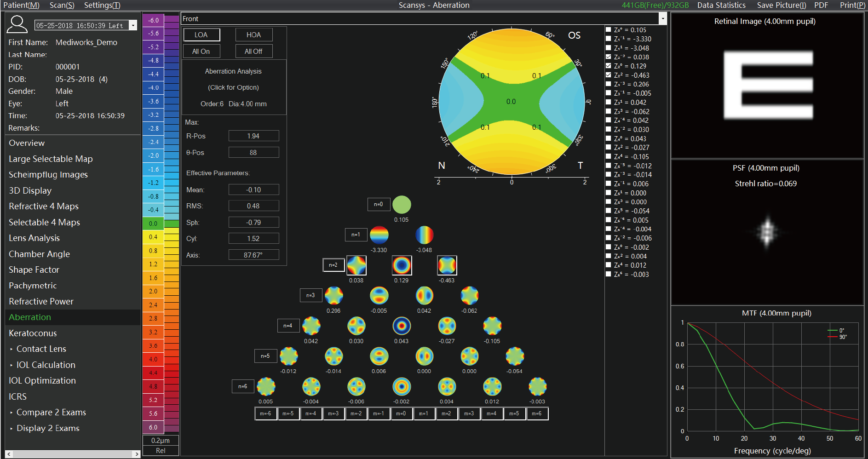This screenshot has width=868, height=459.
Task: Select the astigmatism icon valued -0.463
Action: pos(447,265)
